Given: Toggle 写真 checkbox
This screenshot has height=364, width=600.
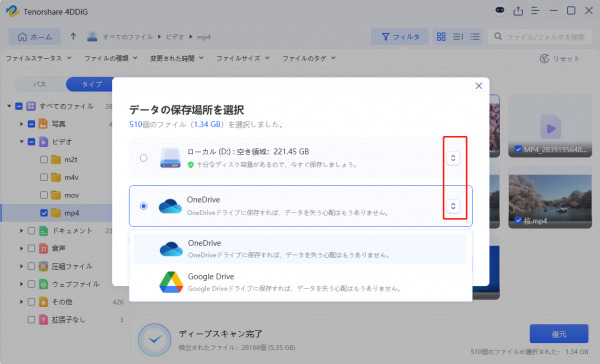Looking at the screenshot, I should tap(31, 124).
